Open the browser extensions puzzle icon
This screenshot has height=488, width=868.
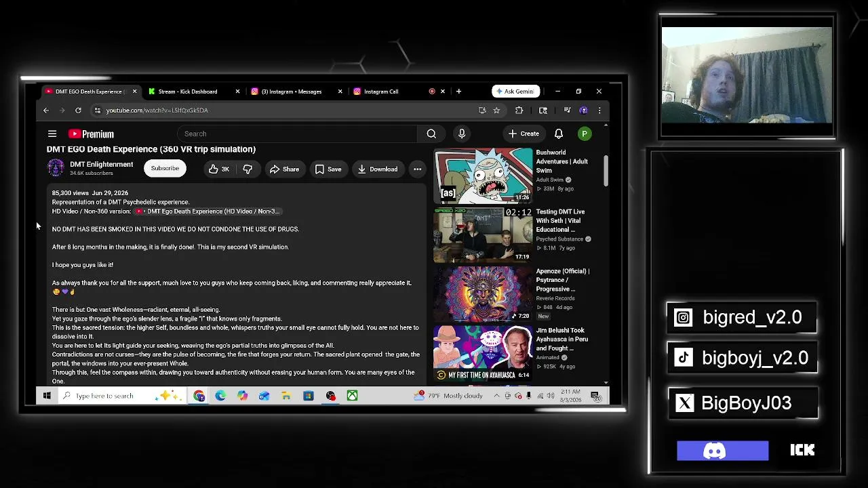tap(519, 110)
